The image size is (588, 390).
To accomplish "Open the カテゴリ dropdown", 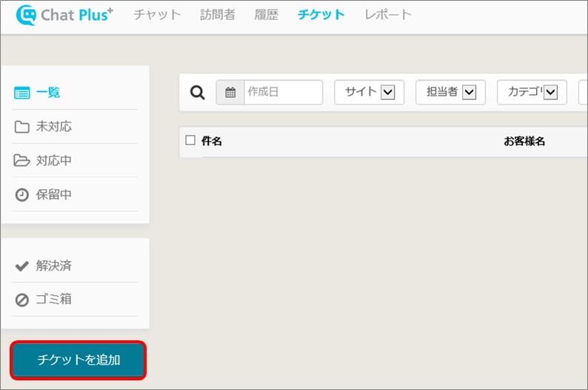I will tap(532, 92).
